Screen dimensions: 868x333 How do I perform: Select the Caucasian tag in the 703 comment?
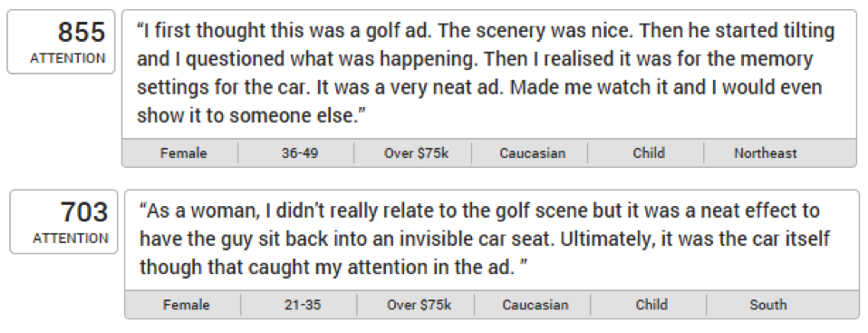click(x=535, y=305)
